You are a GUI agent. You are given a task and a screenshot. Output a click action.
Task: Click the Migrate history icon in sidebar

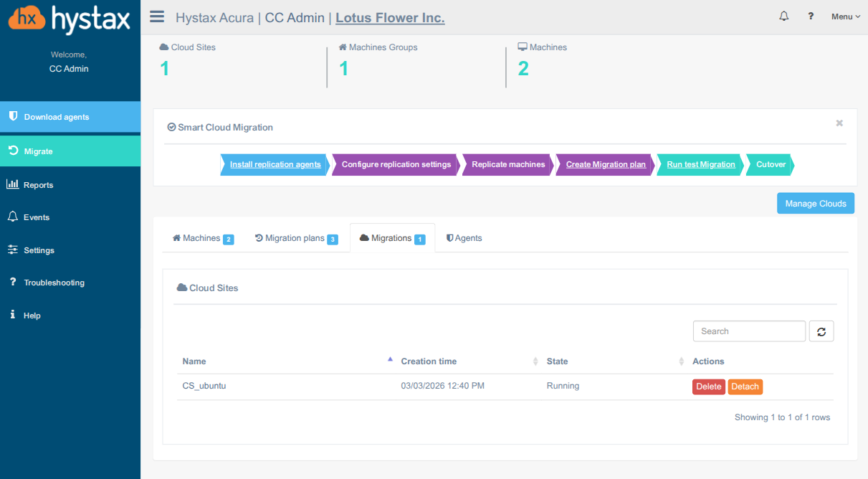coord(12,151)
